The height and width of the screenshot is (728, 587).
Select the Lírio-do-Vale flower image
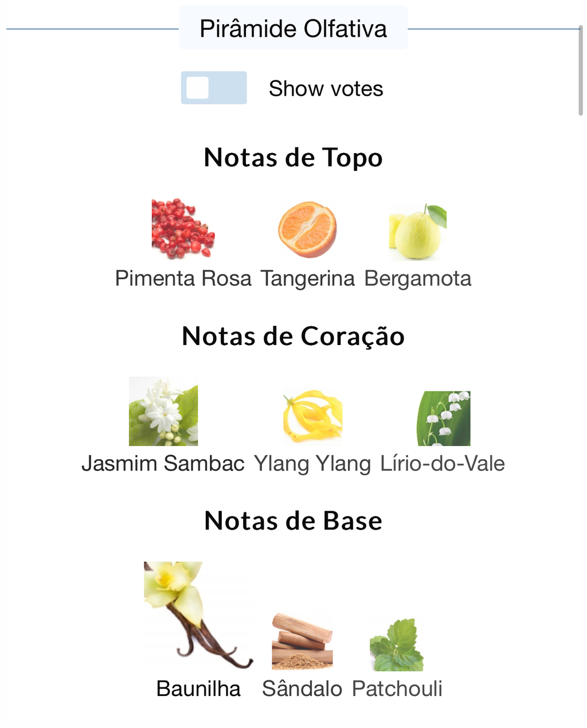(x=444, y=418)
